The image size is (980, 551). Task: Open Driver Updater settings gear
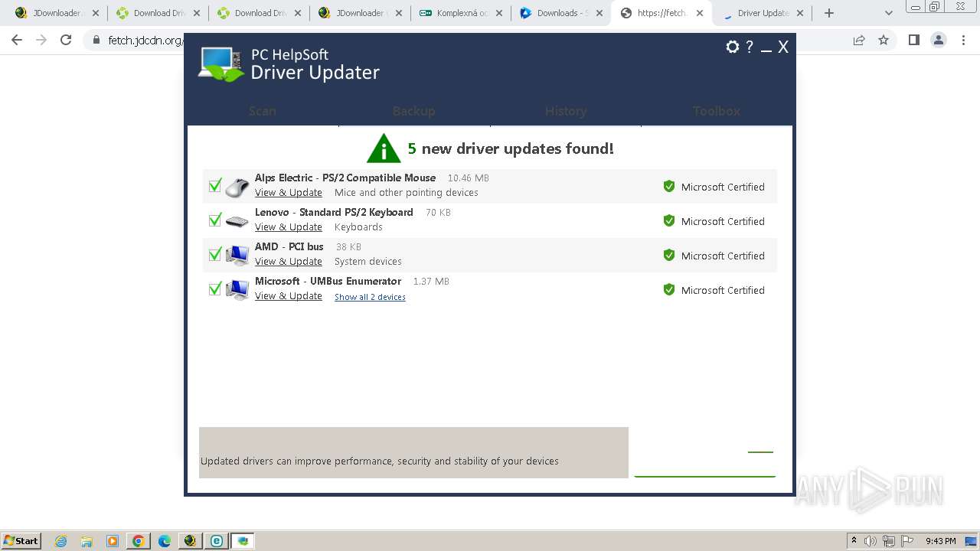click(x=733, y=47)
